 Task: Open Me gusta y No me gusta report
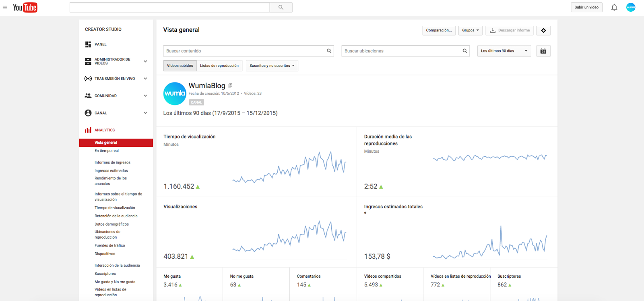click(115, 282)
